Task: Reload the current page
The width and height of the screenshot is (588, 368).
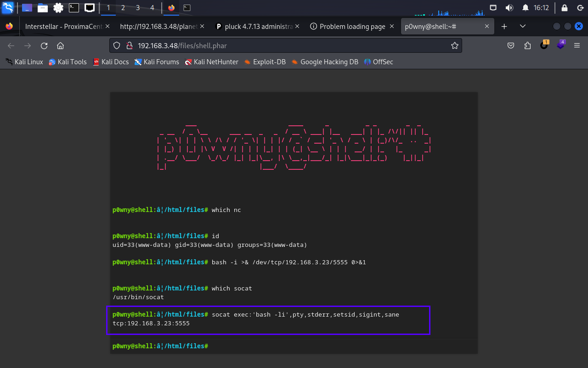Action: (44, 45)
